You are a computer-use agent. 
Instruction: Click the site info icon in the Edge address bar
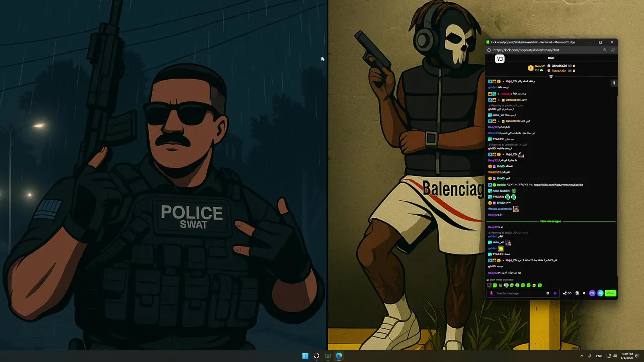point(489,50)
